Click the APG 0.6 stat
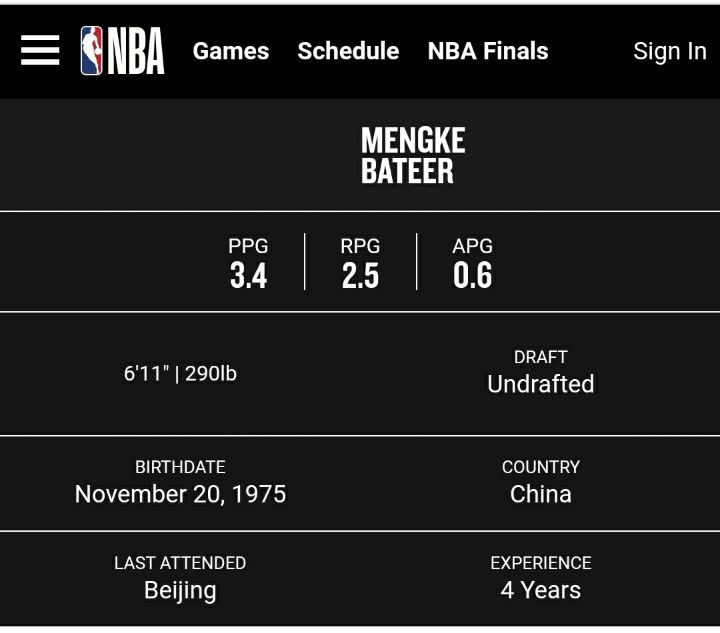The image size is (720, 633). coord(472,263)
